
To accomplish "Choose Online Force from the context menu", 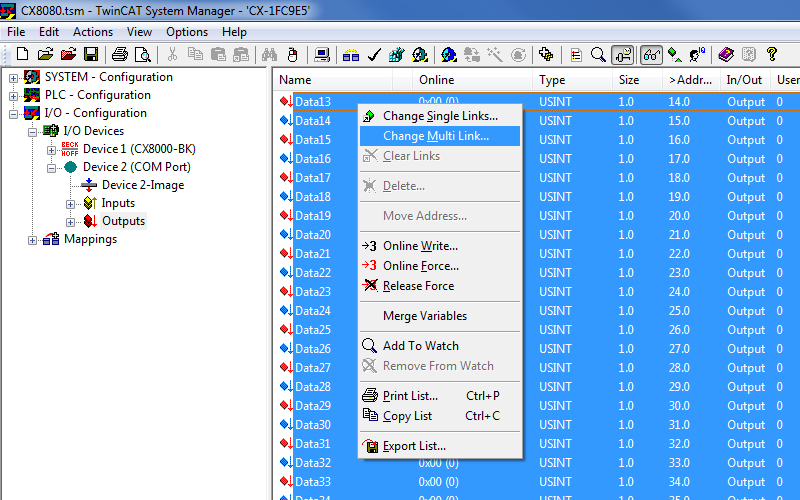I will (440, 265).
